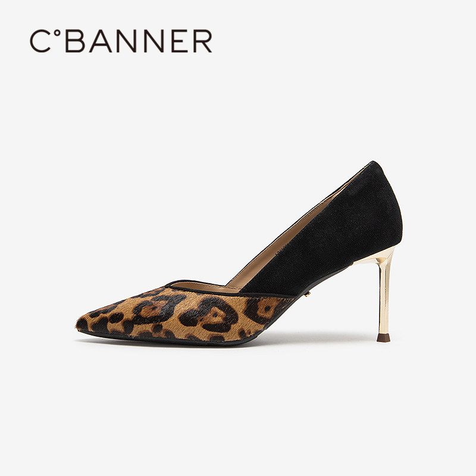Click the letter A in BANNER
Screen dimensions: 476x476
pyautogui.click(x=100, y=41)
